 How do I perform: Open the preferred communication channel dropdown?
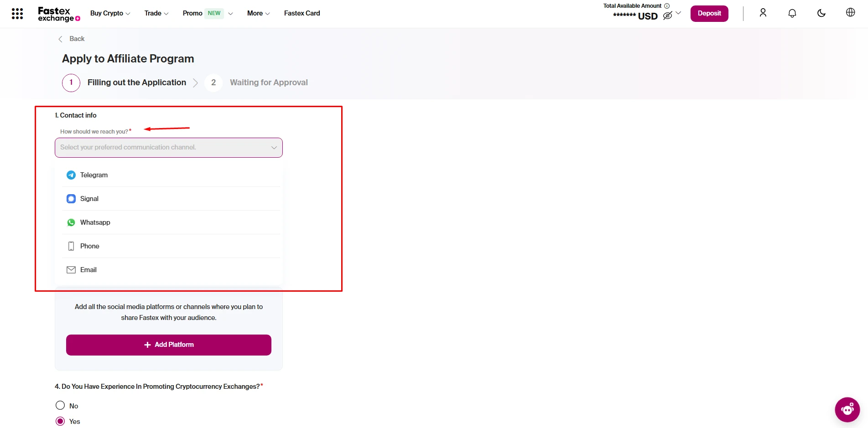click(x=168, y=148)
